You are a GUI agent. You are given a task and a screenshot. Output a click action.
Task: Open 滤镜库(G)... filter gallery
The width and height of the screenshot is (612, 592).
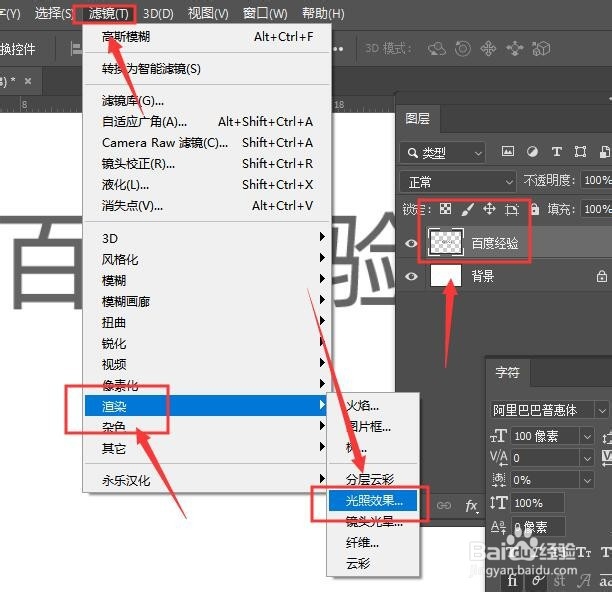point(207,101)
